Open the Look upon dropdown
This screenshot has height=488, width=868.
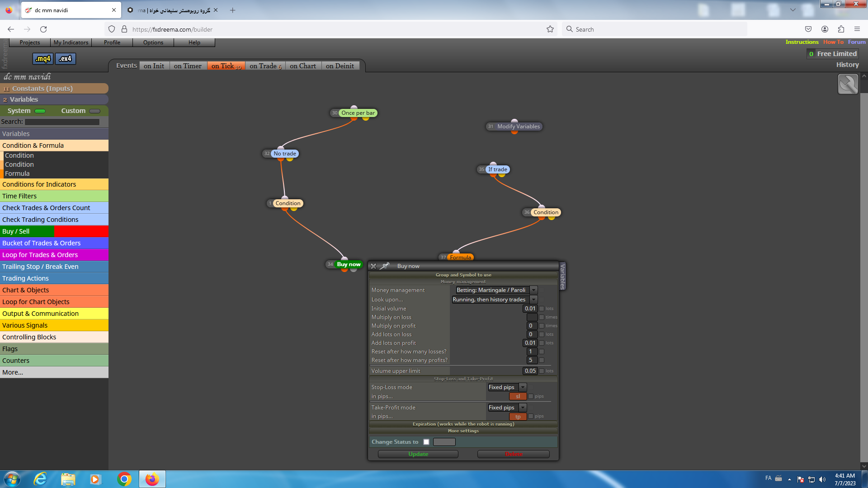[494, 300]
